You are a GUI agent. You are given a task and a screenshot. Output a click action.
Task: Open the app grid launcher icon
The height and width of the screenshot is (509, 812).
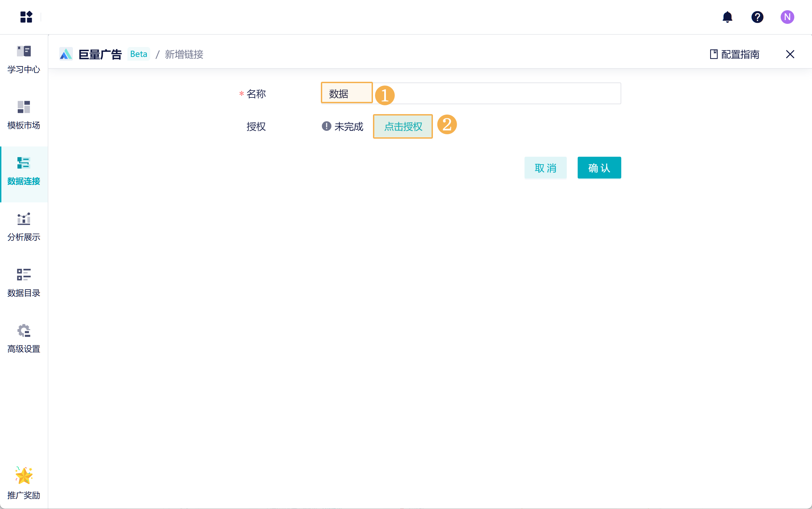click(26, 17)
